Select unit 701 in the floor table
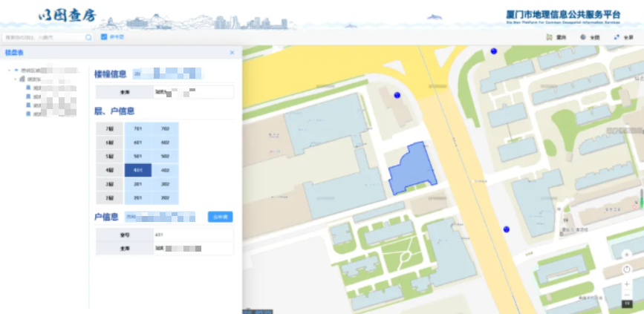 pos(138,128)
